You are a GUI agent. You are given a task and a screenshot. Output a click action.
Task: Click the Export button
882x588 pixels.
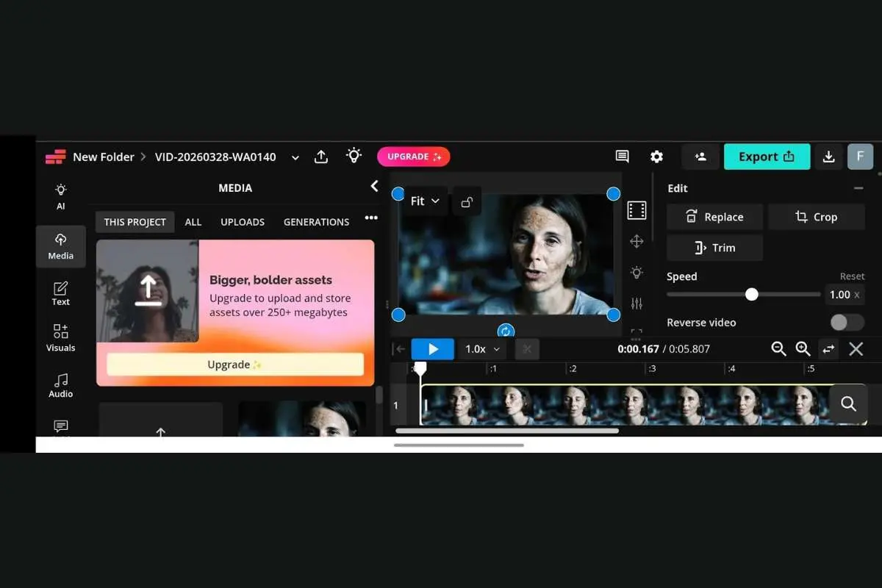tap(767, 157)
